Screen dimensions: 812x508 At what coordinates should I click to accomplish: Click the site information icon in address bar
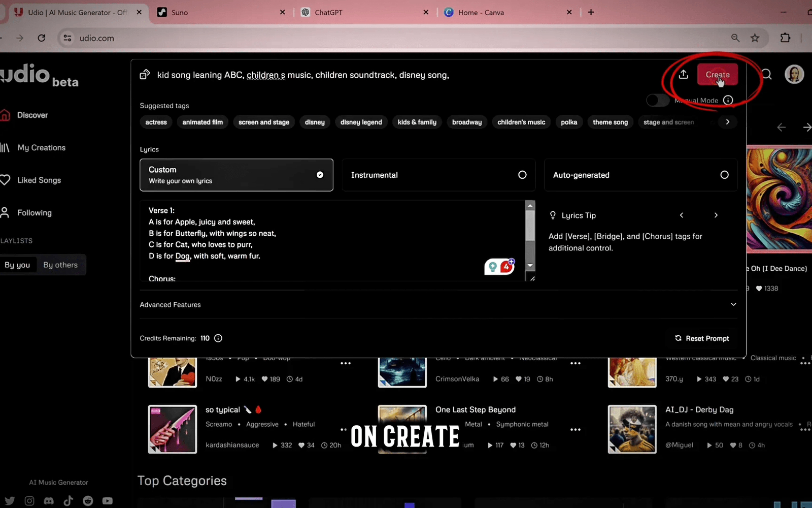coord(67,38)
